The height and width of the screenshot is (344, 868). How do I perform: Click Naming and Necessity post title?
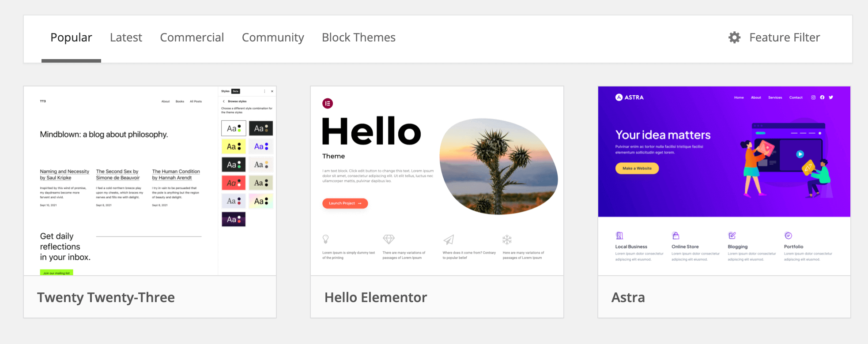64,175
